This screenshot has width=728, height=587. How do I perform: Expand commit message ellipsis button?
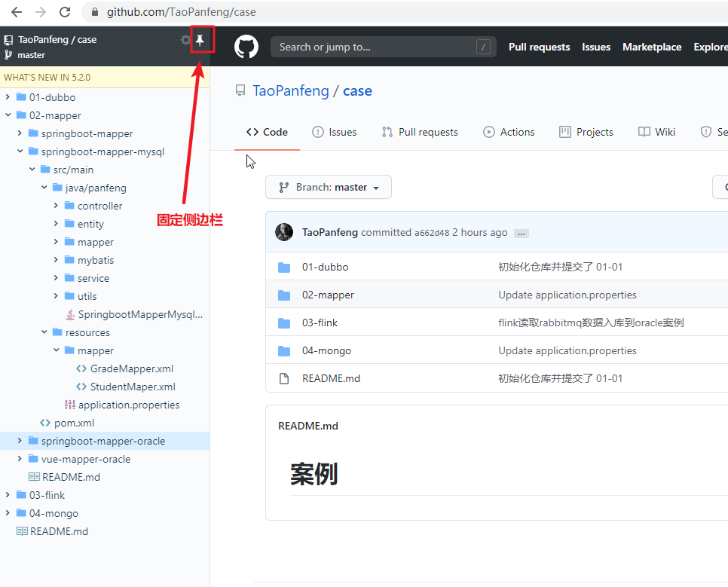pyautogui.click(x=522, y=234)
